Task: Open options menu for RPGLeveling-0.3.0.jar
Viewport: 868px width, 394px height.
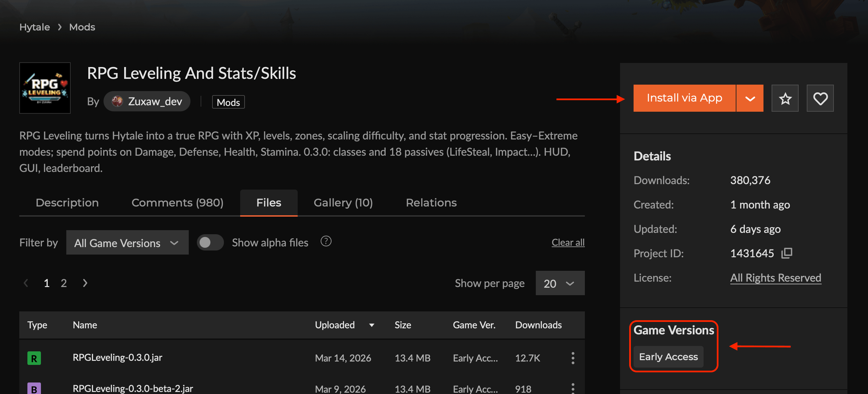Action: tap(573, 358)
